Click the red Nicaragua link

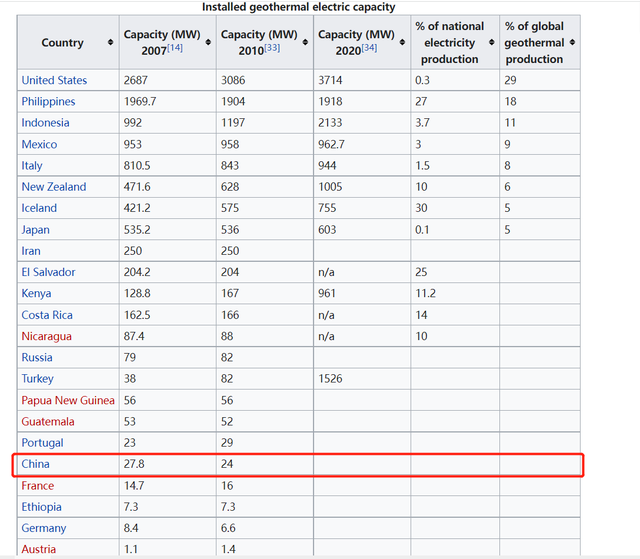47,336
